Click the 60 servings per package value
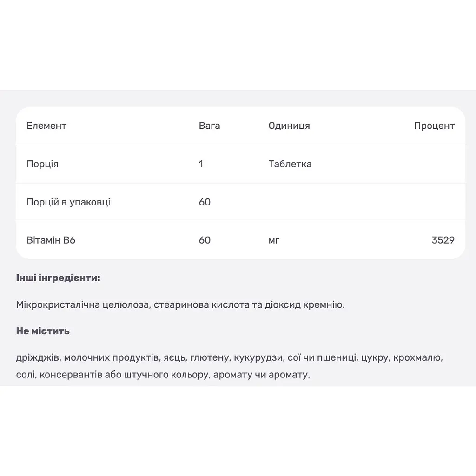476x476 pixels. tap(205, 202)
